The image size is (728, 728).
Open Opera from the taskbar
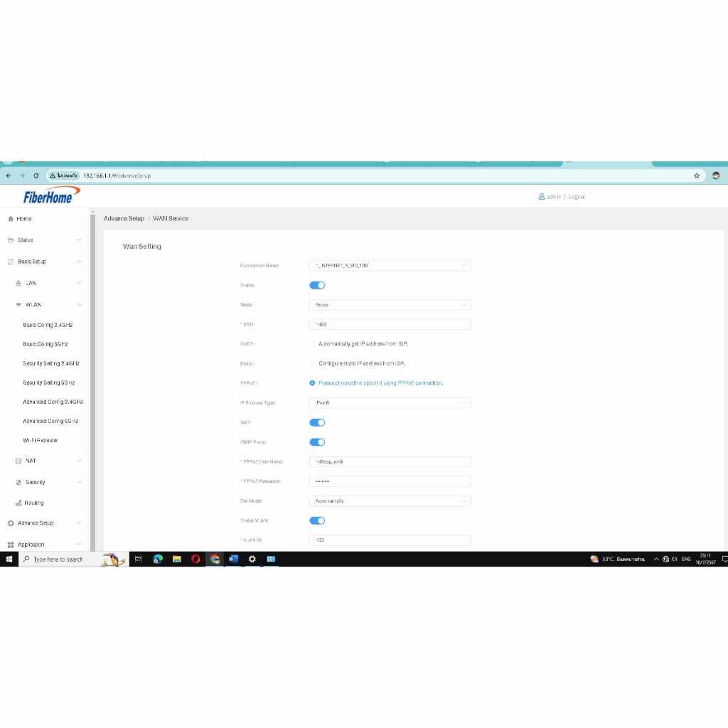[196, 560]
